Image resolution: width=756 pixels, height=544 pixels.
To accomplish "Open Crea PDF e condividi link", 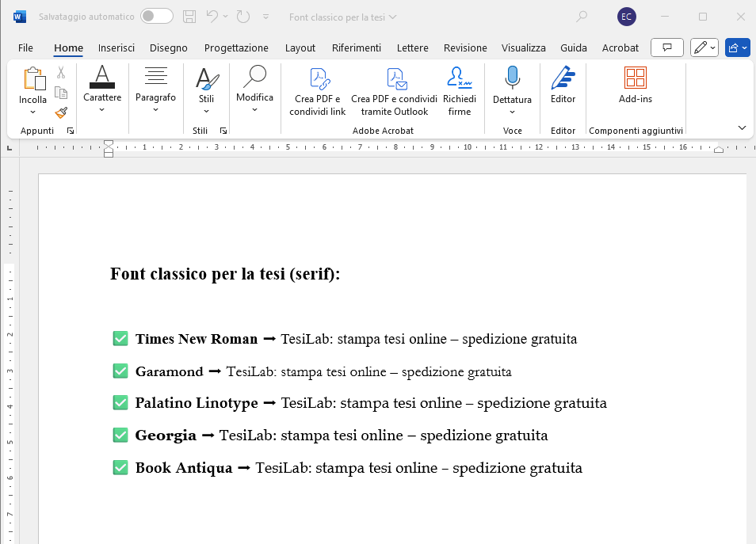I will (x=318, y=91).
